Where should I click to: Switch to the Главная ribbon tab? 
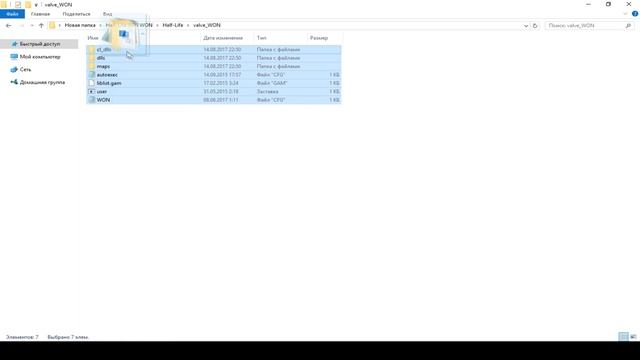click(40, 14)
